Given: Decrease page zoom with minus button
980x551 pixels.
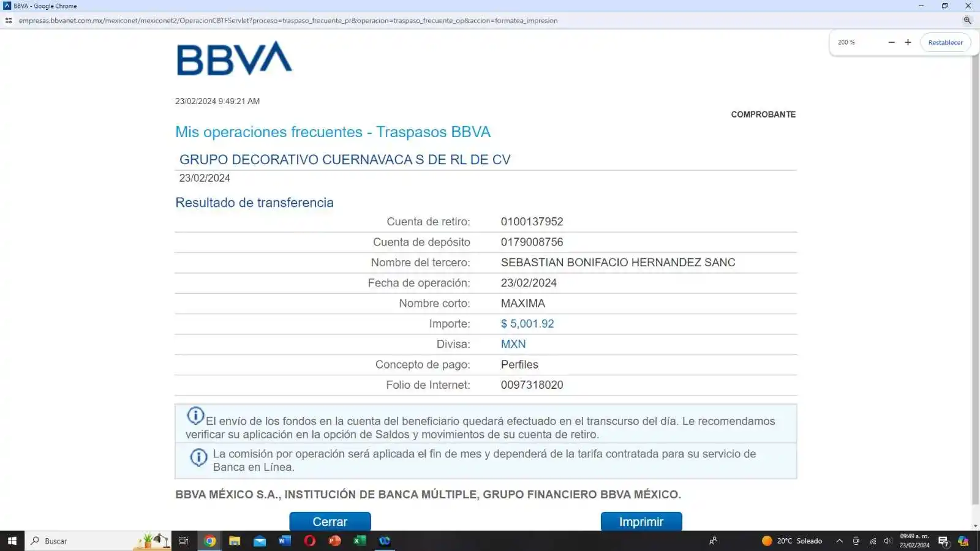Looking at the screenshot, I should [891, 43].
